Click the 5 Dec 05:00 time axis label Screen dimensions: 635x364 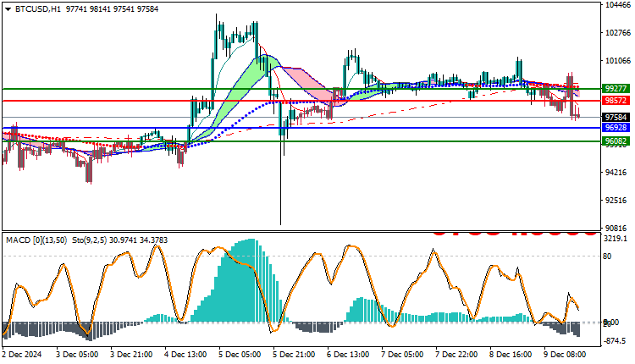pyautogui.click(x=240, y=355)
